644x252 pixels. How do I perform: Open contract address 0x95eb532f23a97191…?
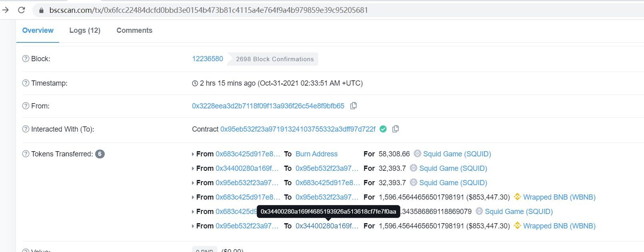tap(298, 129)
